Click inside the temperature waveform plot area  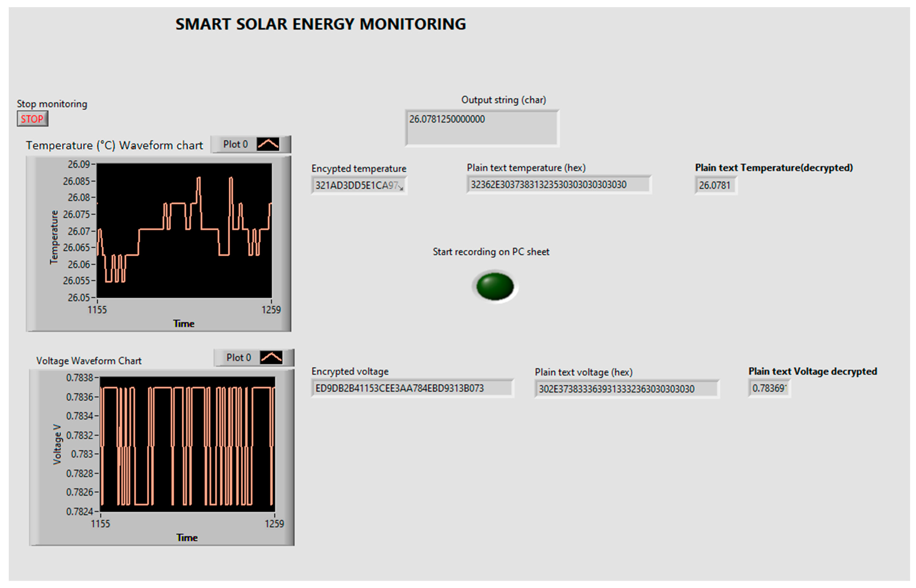184,231
